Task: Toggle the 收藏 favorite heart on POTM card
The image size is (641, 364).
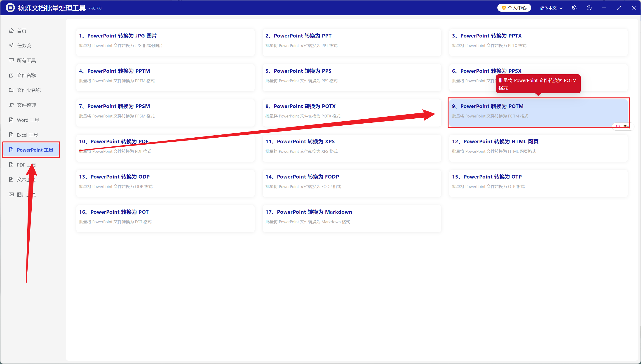Action: [x=623, y=126]
